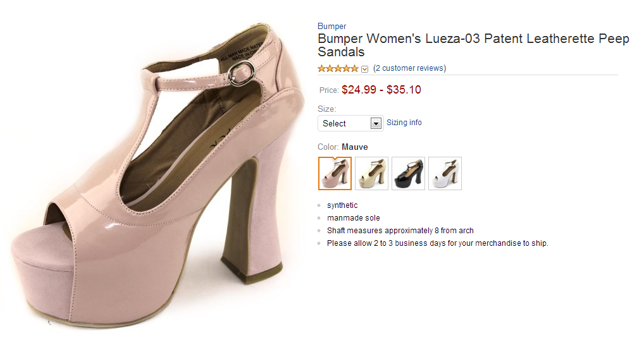Click the Sizing info link
This screenshot has height=352, width=644.
404,123
